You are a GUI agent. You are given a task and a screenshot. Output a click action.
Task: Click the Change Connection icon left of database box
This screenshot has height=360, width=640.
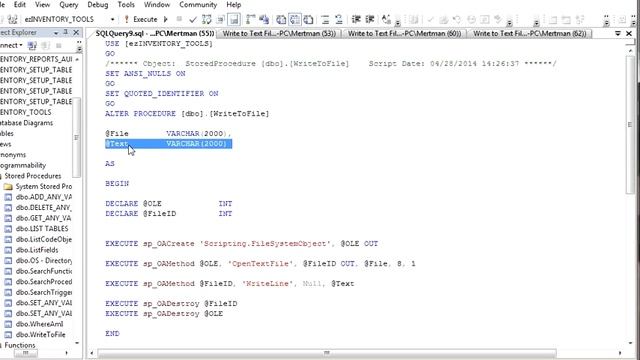coord(12,19)
